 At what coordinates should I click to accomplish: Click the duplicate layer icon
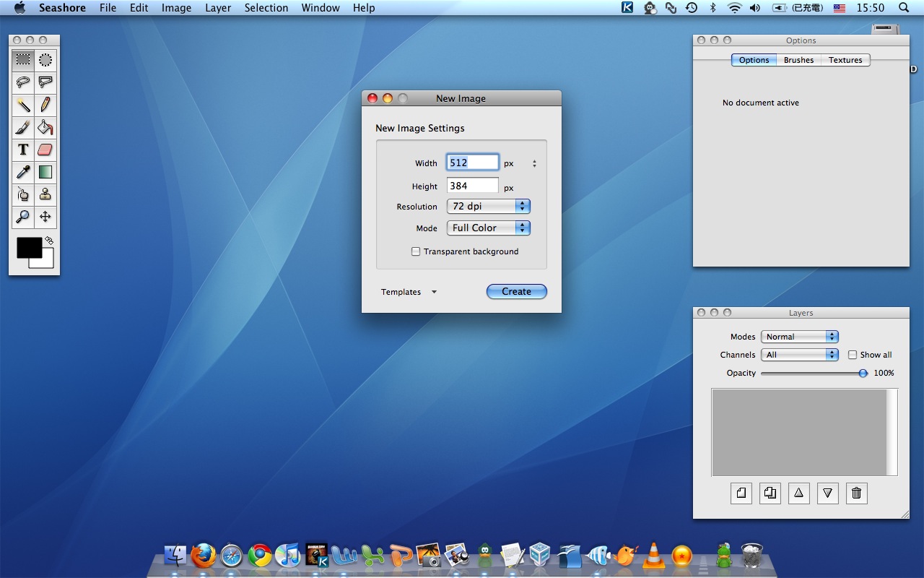click(x=770, y=493)
